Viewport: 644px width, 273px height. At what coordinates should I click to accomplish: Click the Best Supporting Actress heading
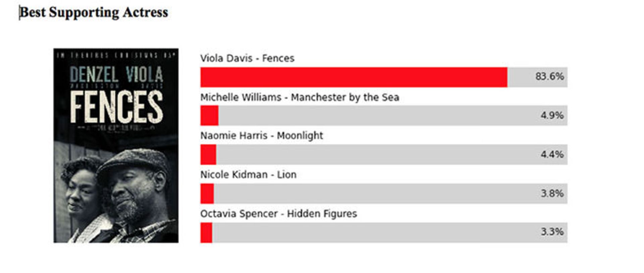(94, 12)
